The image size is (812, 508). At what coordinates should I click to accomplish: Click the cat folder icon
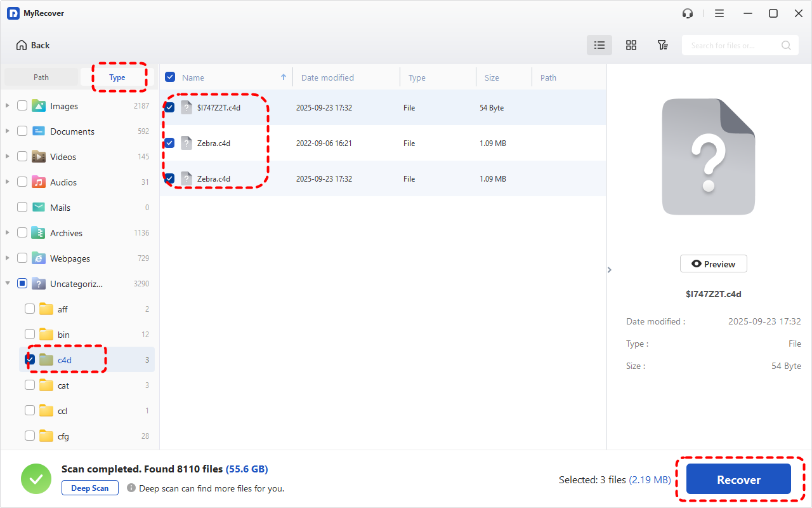tap(46, 385)
